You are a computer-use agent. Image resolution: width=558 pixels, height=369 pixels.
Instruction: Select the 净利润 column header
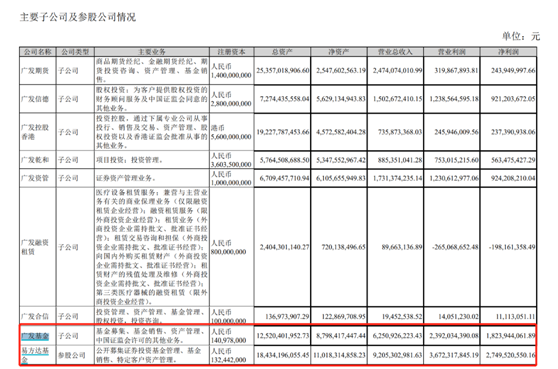click(x=508, y=52)
